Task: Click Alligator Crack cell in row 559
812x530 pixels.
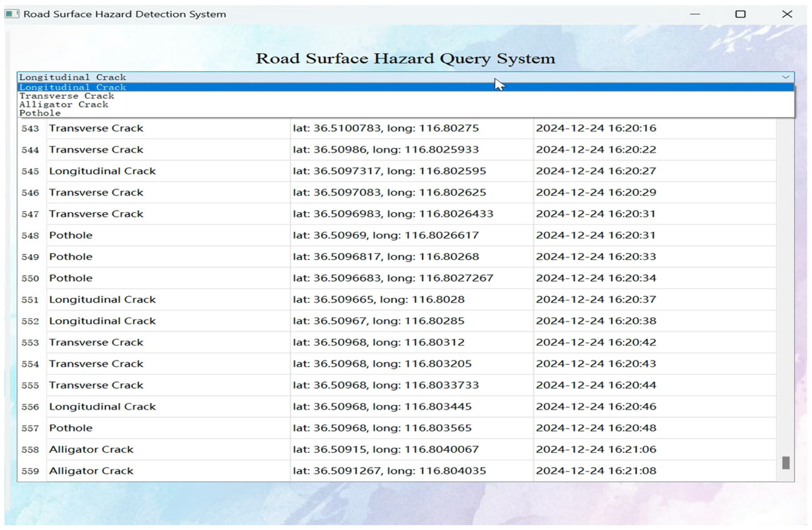Action: point(169,471)
